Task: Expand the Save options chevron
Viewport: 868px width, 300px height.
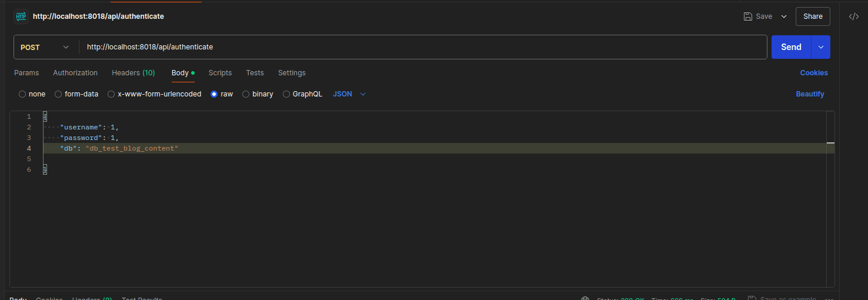Action: tap(784, 16)
